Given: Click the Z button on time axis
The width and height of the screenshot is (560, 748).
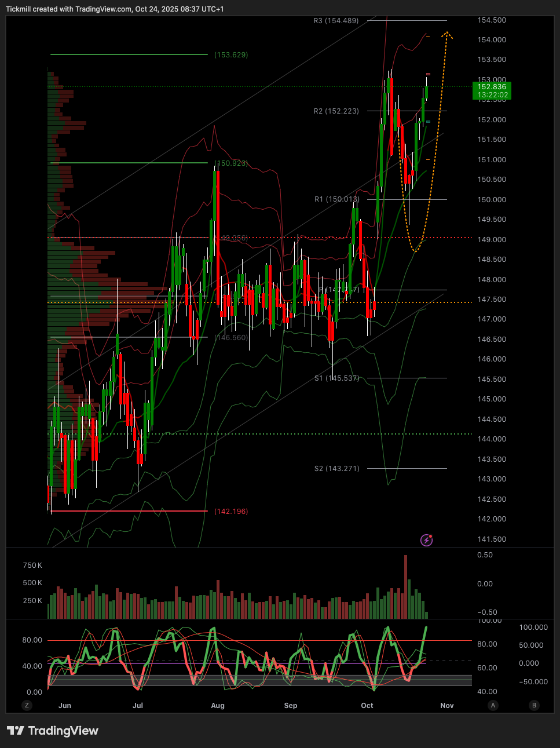Looking at the screenshot, I should coord(26,705).
